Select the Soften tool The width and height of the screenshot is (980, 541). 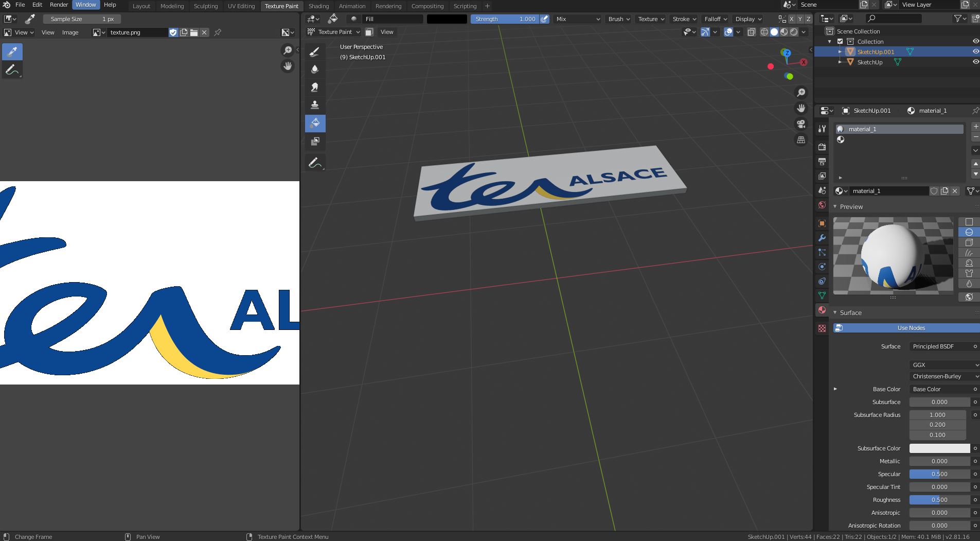tap(315, 69)
